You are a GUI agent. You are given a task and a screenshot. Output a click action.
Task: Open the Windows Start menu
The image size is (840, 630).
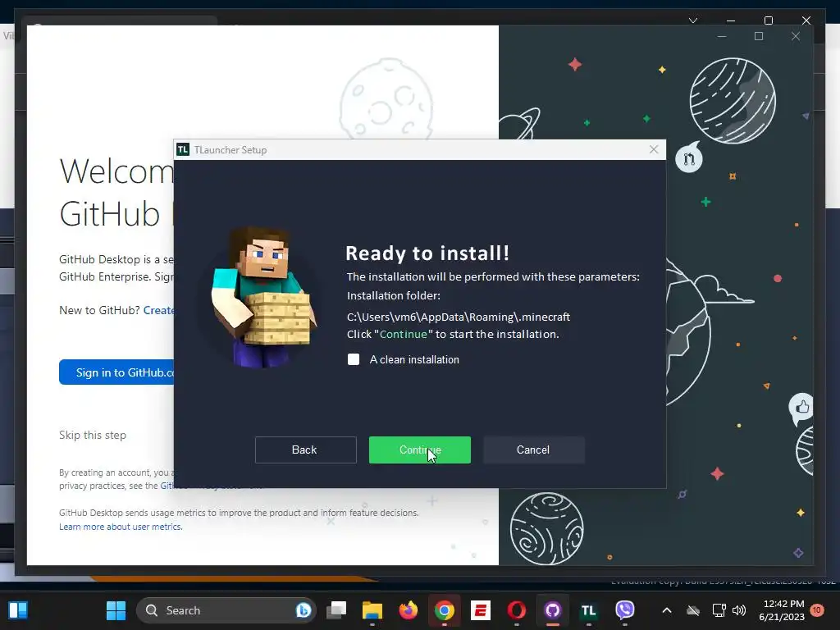click(116, 610)
